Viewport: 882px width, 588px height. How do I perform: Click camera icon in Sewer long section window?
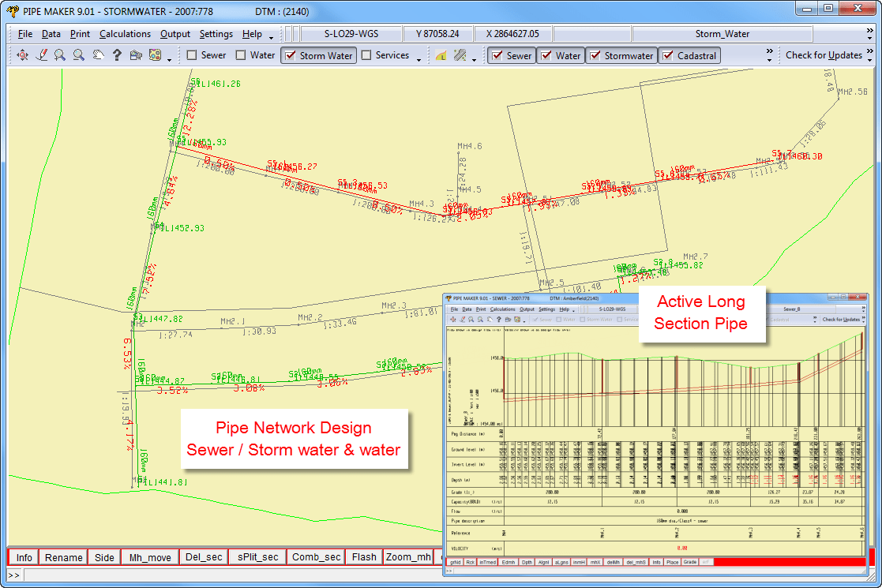point(508,320)
